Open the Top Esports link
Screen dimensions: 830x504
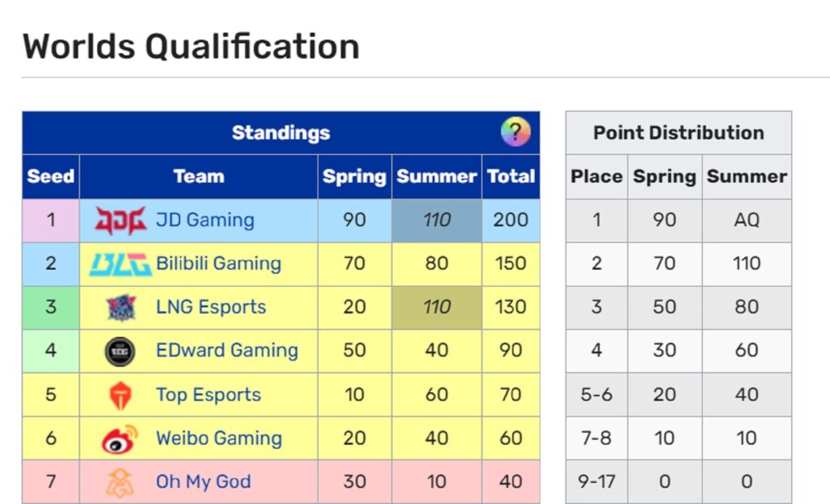pyautogui.click(x=208, y=395)
